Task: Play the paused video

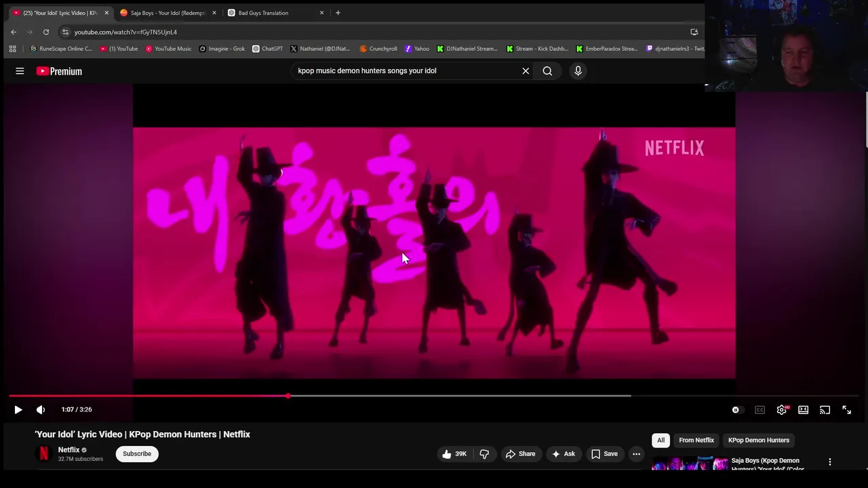Action: click(18, 409)
